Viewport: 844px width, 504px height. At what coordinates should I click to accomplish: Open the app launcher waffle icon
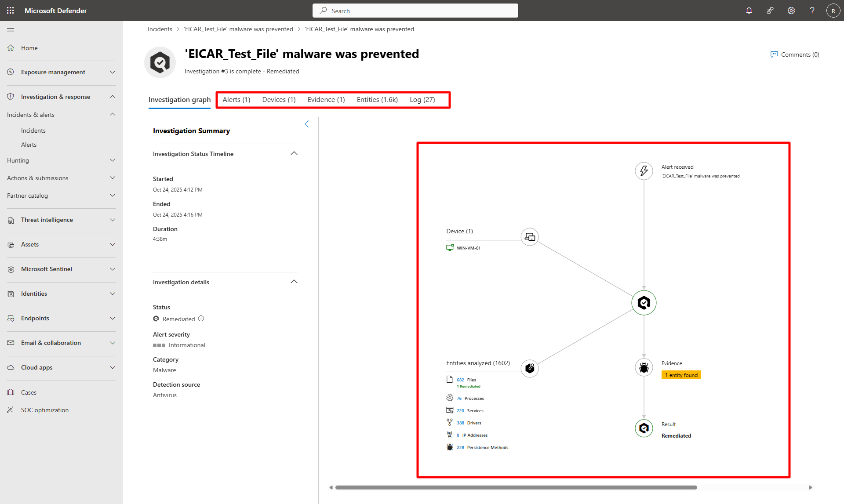point(11,11)
